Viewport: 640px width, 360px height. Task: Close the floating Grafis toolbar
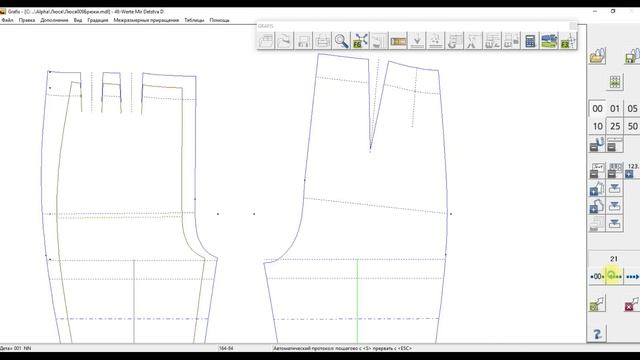[573, 26]
